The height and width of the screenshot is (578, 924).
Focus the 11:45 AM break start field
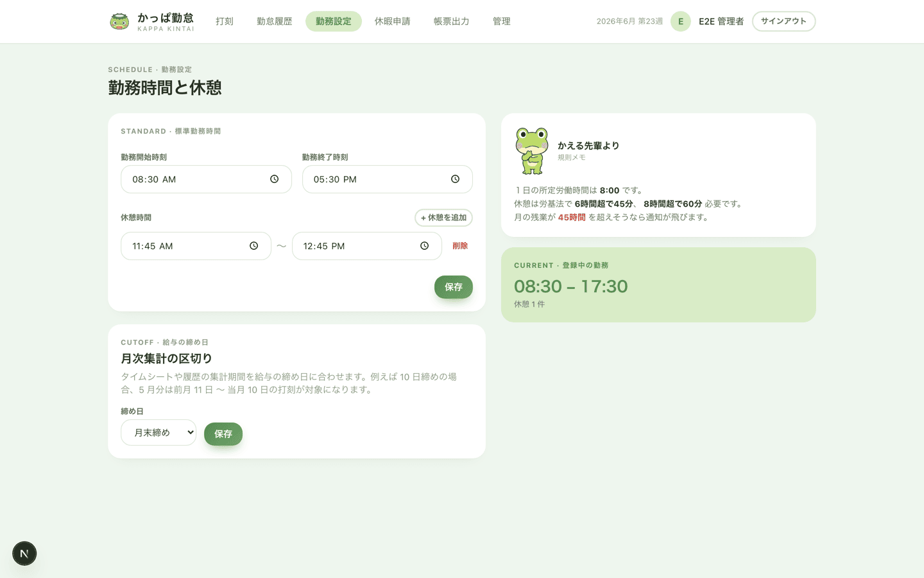(196, 246)
